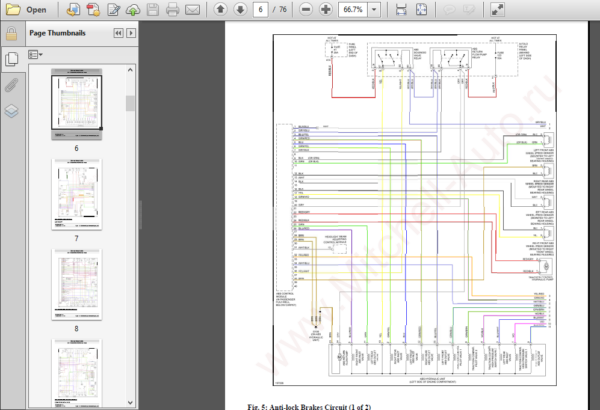Click the zoom field showing 66.7%
The height and width of the screenshot is (410, 600).
click(x=353, y=9)
